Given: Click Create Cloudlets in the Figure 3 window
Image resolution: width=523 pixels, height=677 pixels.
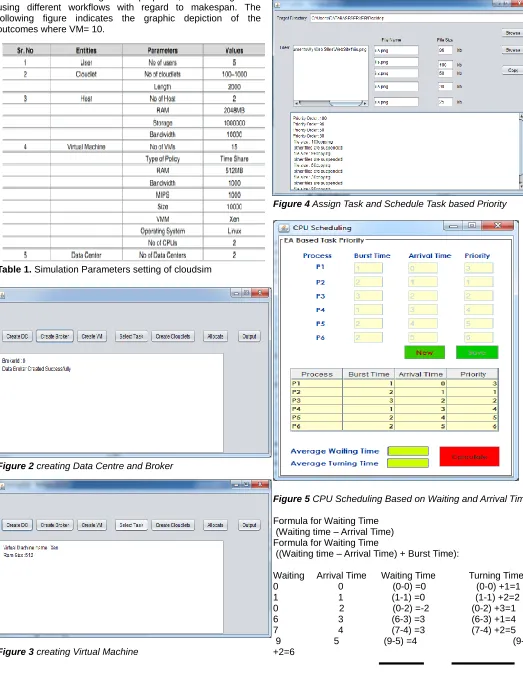Looking at the screenshot, I should (173, 525).
